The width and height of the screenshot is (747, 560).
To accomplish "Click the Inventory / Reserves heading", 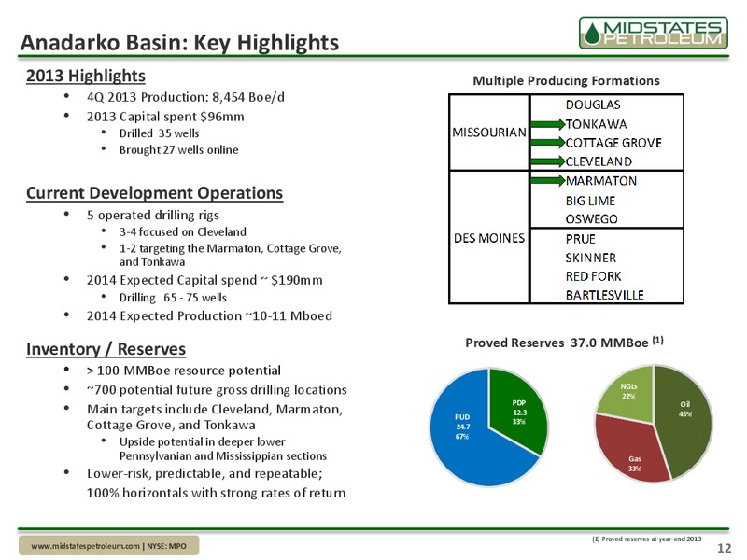I will (106, 349).
